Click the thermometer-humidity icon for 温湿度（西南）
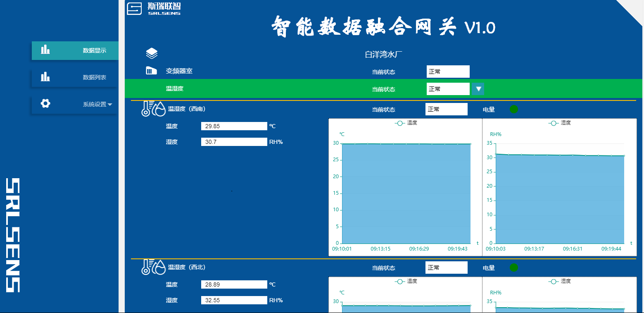Screen dimensions: 644x313 pyautogui.click(x=153, y=108)
